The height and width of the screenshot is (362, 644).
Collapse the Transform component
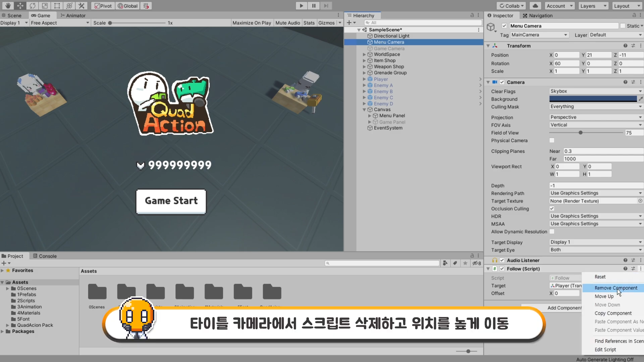(x=488, y=46)
